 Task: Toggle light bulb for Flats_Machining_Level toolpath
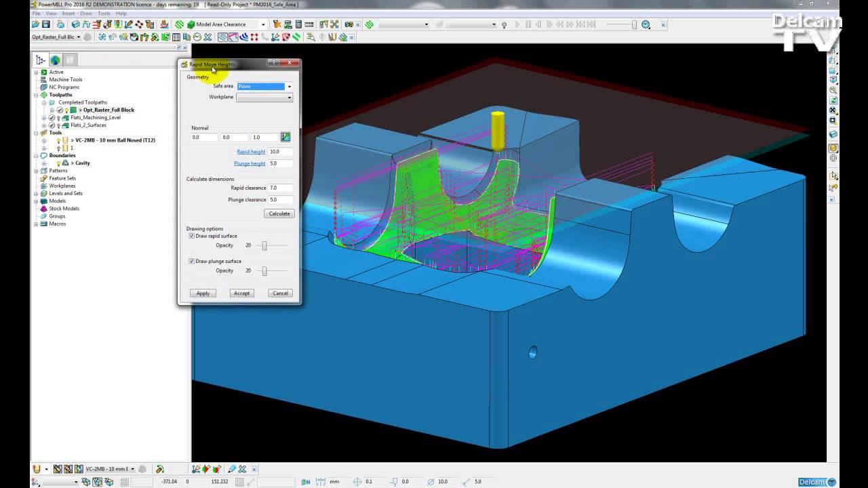pyautogui.click(x=58, y=118)
